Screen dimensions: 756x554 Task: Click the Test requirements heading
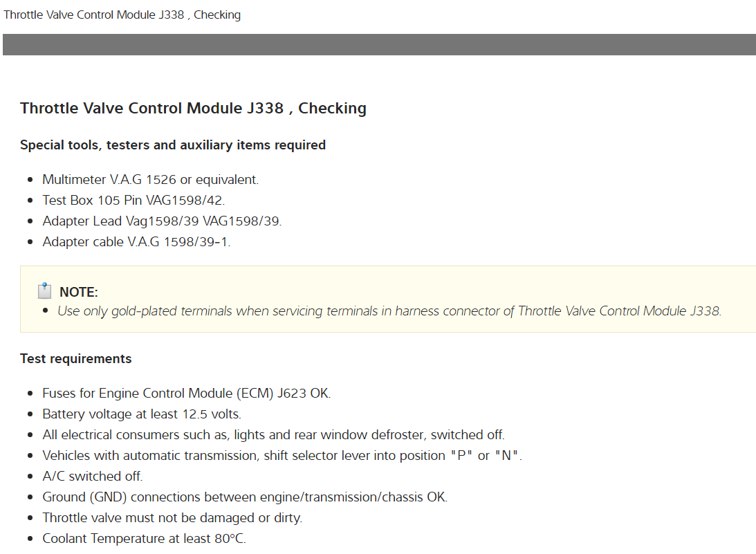[75, 359]
